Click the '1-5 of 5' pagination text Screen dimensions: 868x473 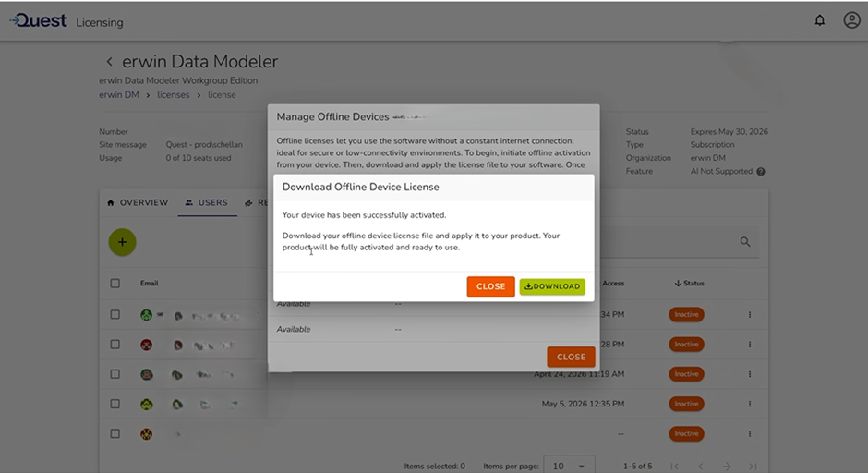[x=638, y=467]
